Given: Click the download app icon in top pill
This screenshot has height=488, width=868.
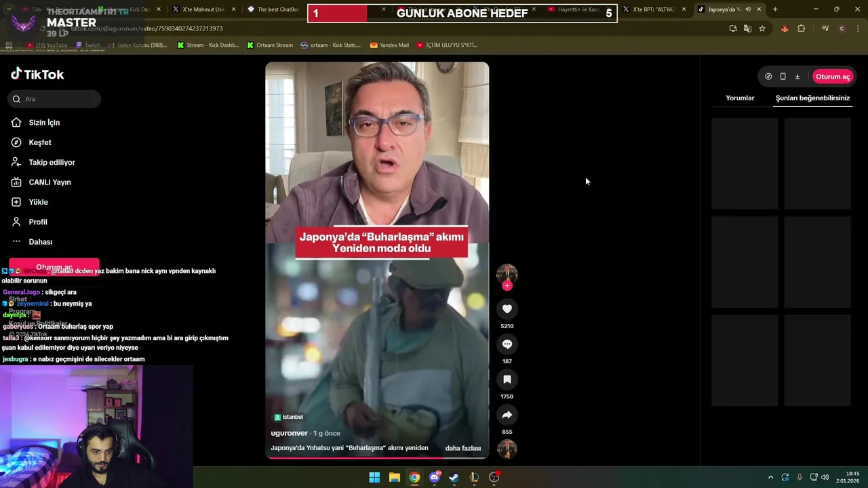Looking at the screenshot, I should (x=797, y=77).
